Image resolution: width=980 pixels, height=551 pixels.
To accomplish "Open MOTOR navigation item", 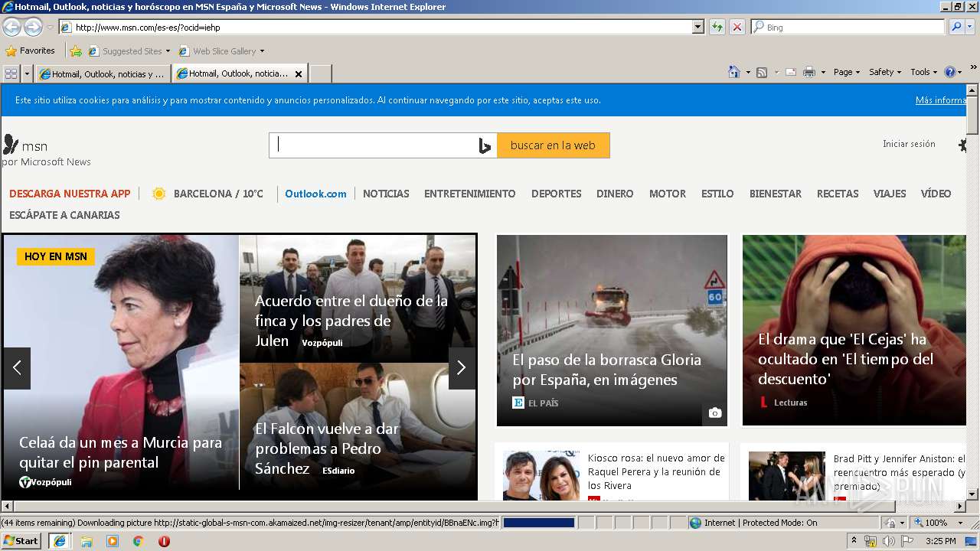I will 668,194.
